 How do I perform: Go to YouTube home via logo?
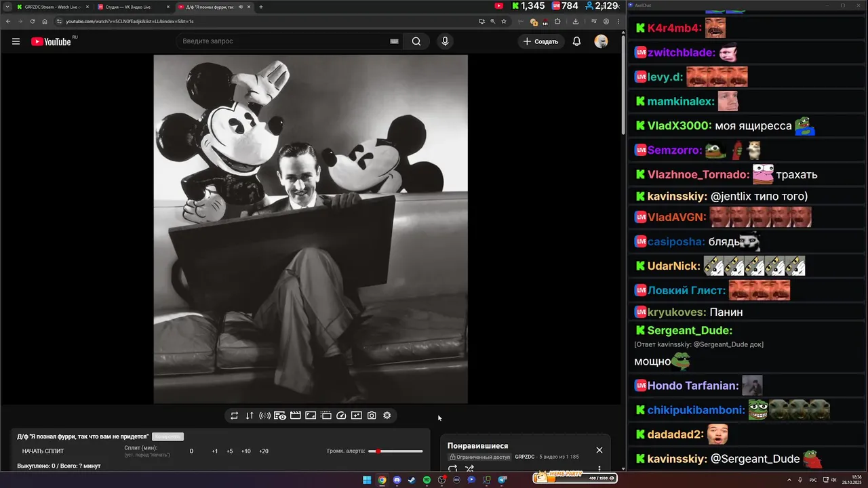pos(51,41)
